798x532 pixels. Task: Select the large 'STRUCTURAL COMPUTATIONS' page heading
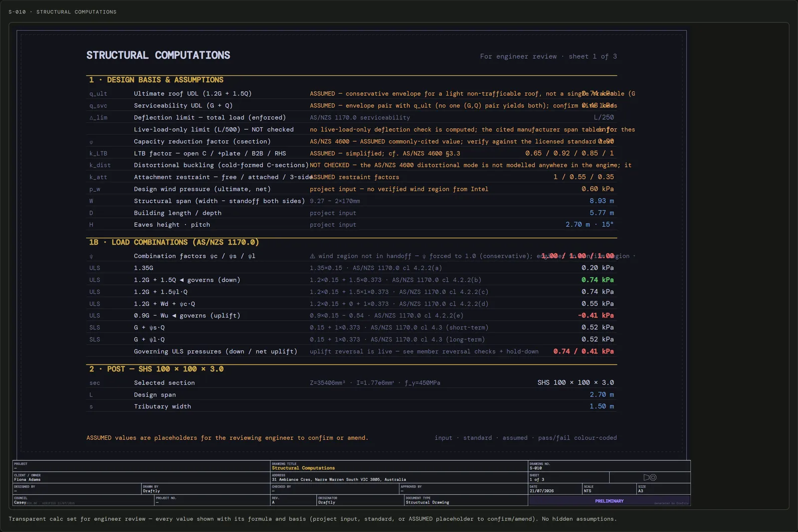[x=158, y=55]
